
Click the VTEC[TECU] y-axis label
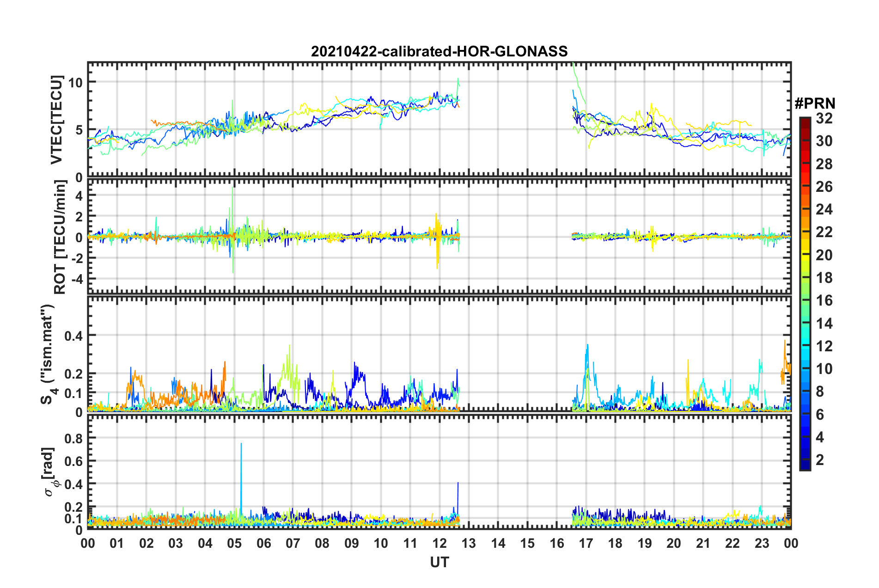click(56, 120)
